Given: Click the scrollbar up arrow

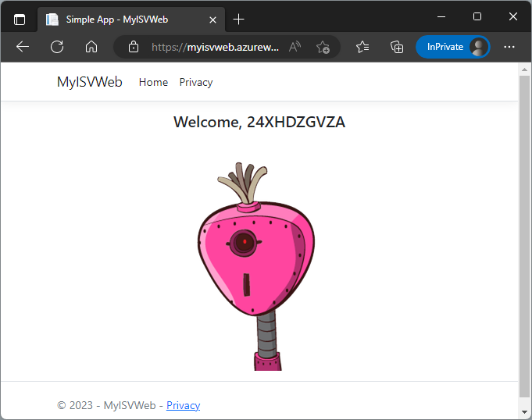Looking at the screenshot, I should (524, 69).
